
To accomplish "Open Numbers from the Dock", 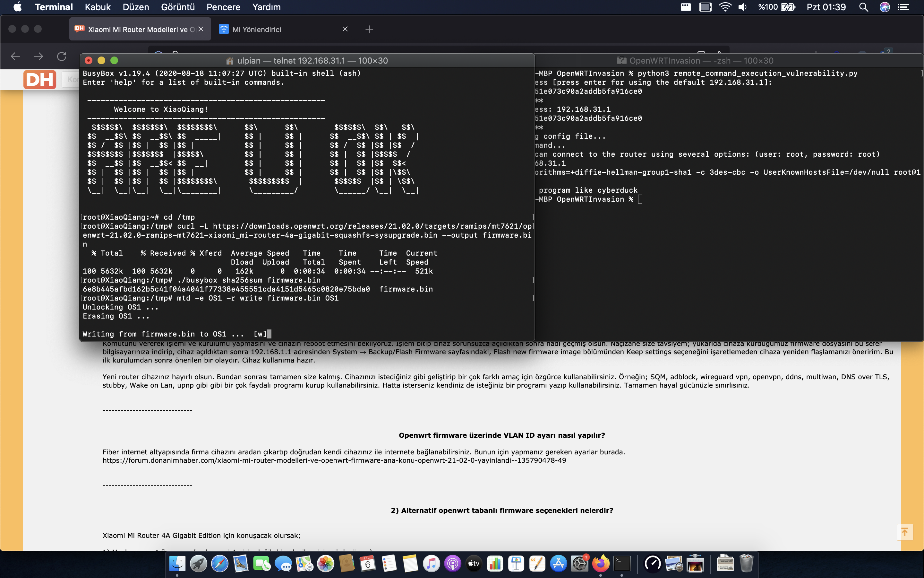I will pyautogui.click(x=495, y=564).
